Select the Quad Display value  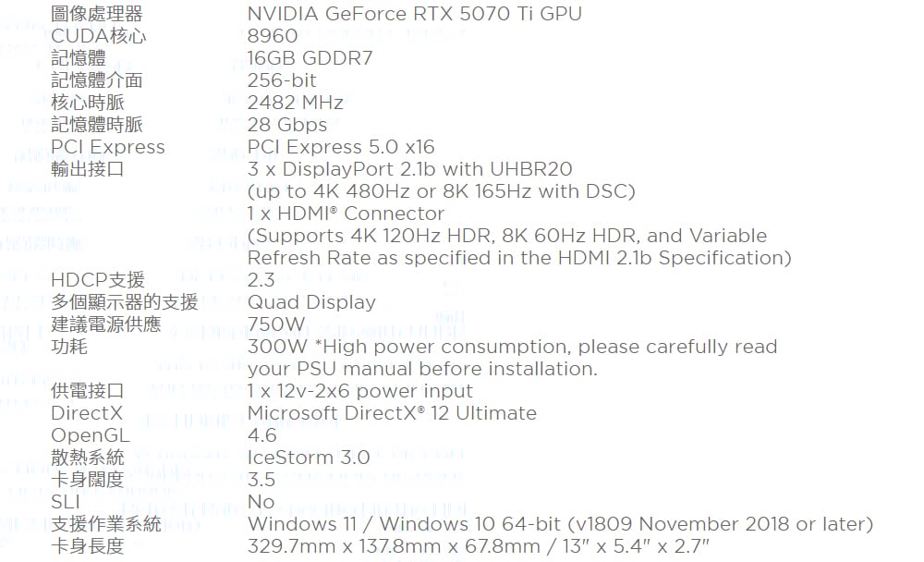[x=311, y=302]
